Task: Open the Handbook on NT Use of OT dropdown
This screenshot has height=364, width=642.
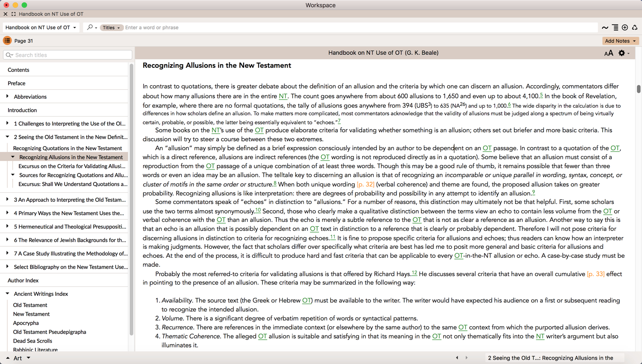Action: [41, 27]
